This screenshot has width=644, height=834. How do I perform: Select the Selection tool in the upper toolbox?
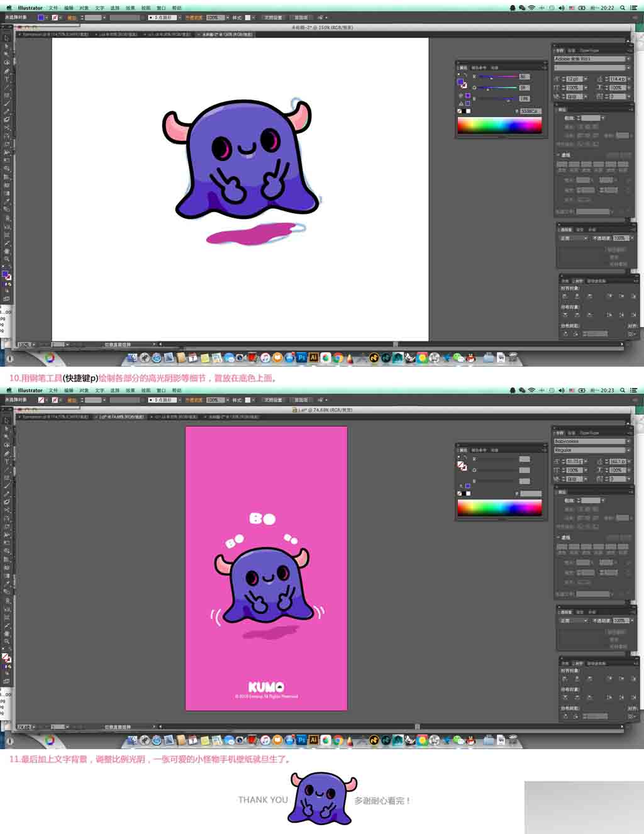coord(7,38)
